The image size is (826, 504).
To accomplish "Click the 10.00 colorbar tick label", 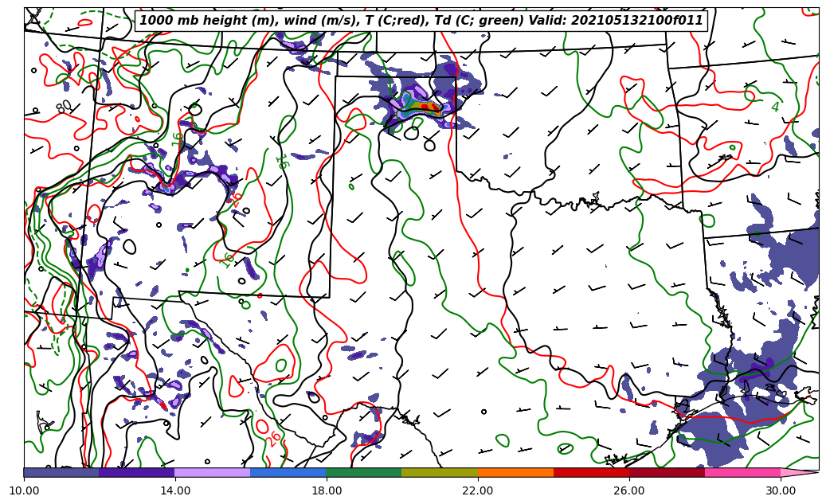I will coord(24,491).
